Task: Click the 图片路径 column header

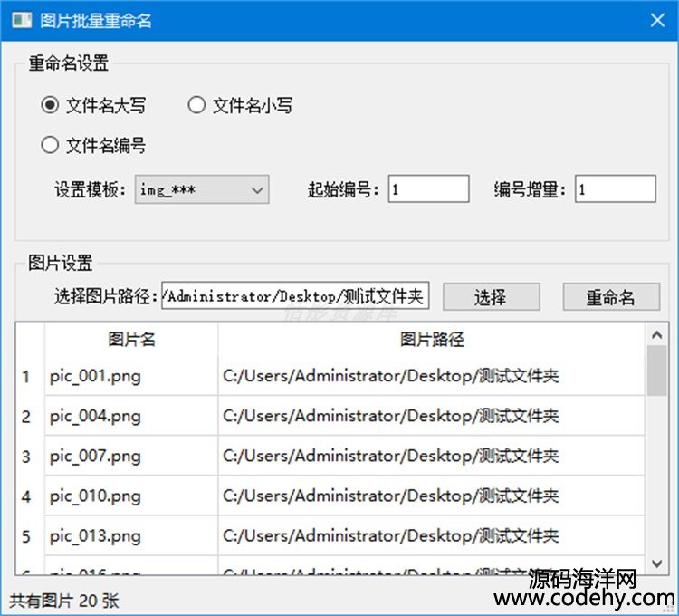Action: point(432,340)
